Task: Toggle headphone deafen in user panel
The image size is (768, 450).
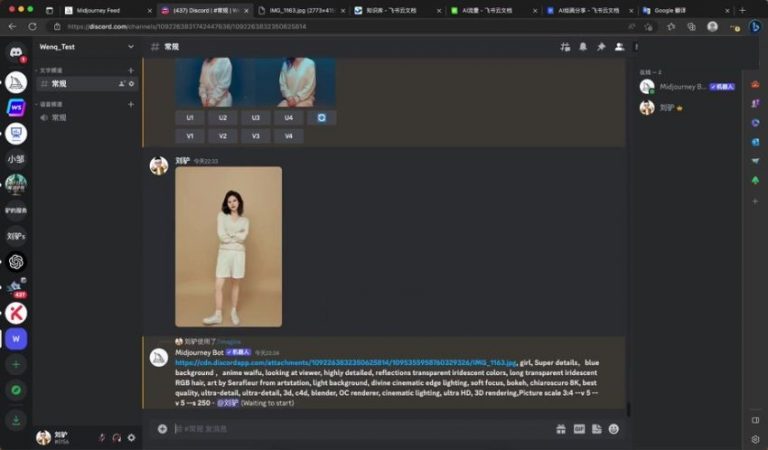Action: pyautogui.click(x=116, y=437)
